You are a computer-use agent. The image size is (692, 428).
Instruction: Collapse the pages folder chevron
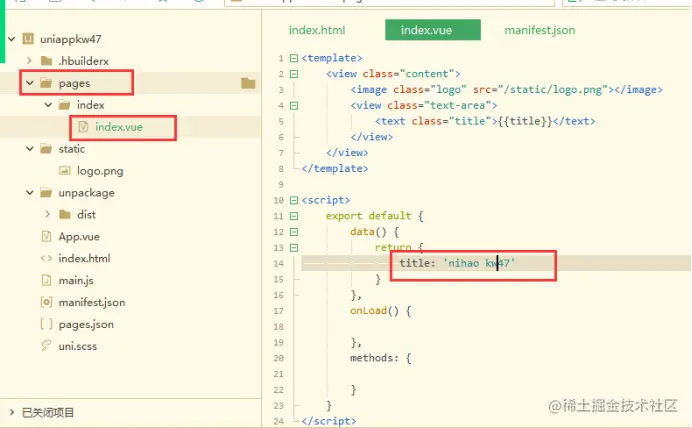pyautogui.click(x=30, y=83)
